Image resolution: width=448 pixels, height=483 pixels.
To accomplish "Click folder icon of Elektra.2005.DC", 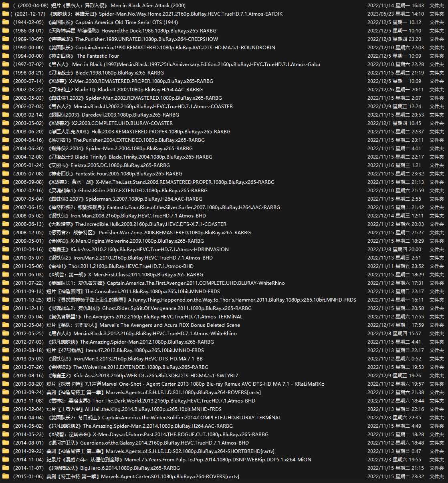I will coord(5,165).
